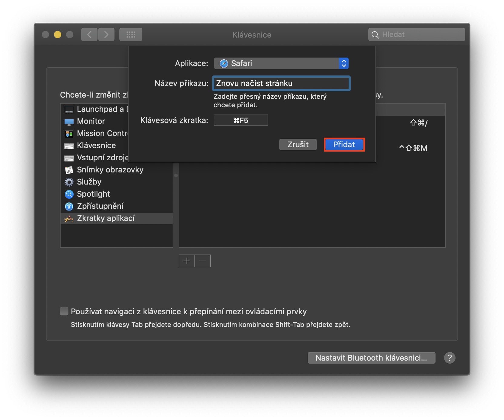Image resolution: width=504 pixels, height=420 pixels.
Task: Select the Zkratky aplikací category
Action: 117,218
